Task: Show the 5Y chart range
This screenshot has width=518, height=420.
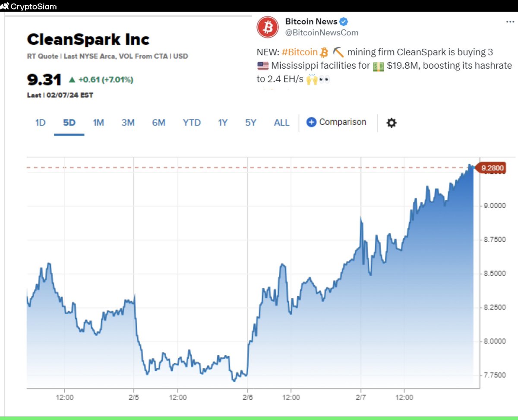Action: click(251, 123)
